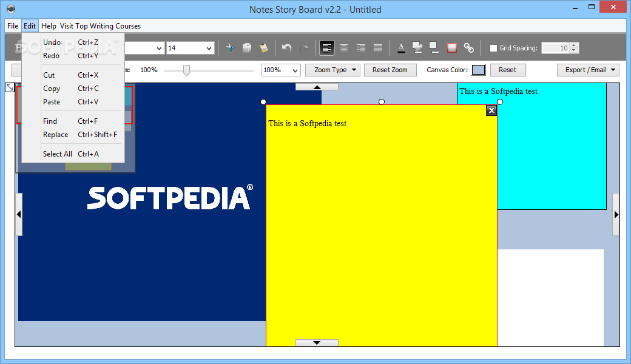Enable the Grid Spacing checkbox
Viewport: 631px width, 364px height.
(493, 48)
